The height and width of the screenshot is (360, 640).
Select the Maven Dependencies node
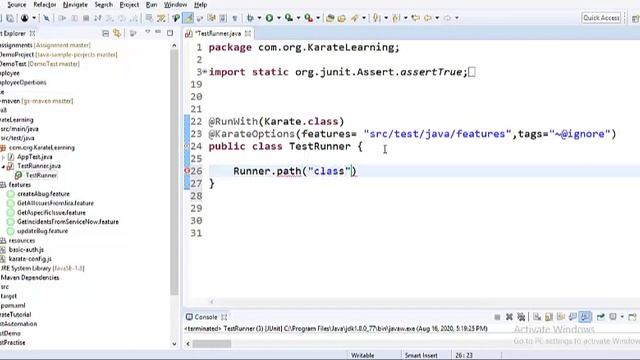(x=29, y=278)
